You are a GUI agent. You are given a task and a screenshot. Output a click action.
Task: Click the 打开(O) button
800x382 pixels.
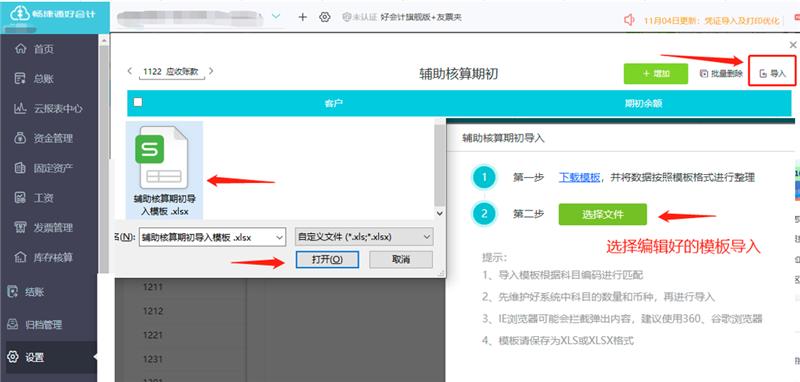[x=327, y=260]
